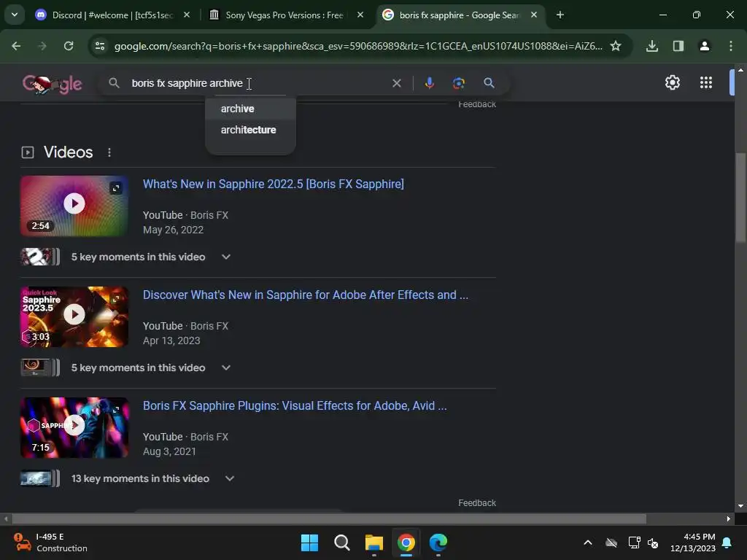Click the Feedback link below the videos
Viewport: 747px width, 560px height.
click(x=477, y=503)
